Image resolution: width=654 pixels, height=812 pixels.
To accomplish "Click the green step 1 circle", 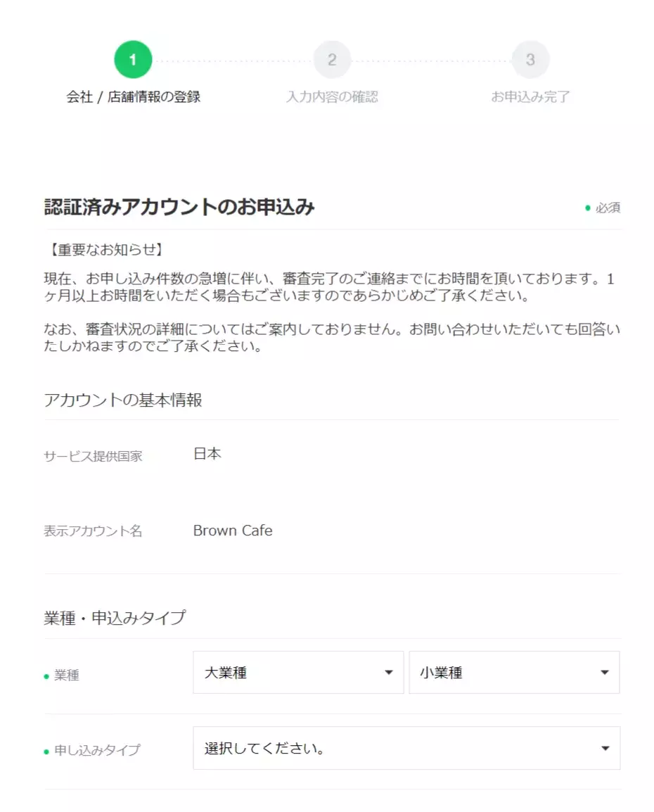I will pyautogui.click(x=133, y=60).
